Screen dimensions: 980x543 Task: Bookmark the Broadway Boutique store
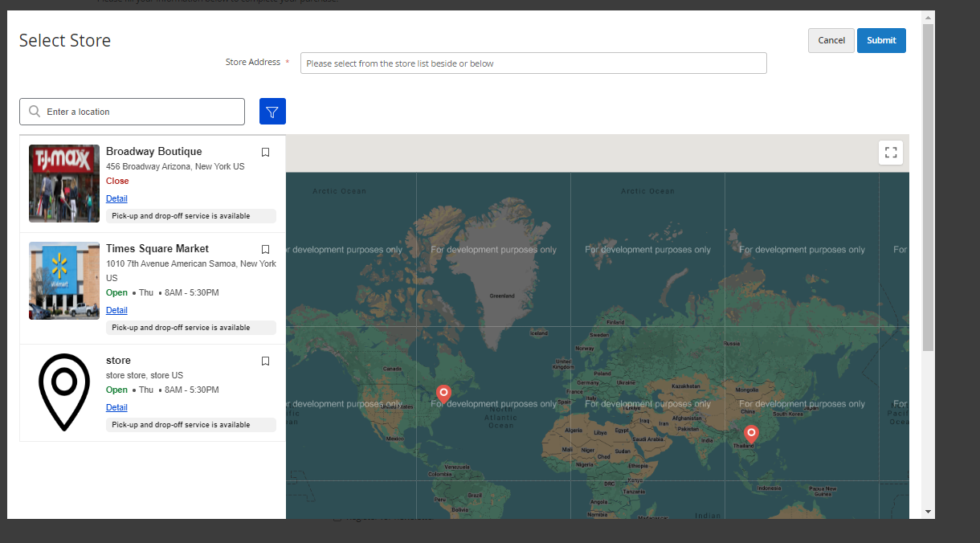click(x=265, y=152)
